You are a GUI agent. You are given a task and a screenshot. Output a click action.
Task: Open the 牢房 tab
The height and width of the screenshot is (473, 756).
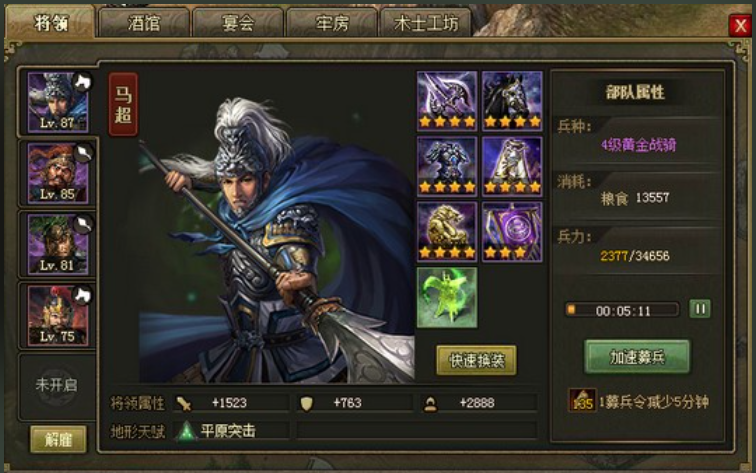tap(332, 23)
